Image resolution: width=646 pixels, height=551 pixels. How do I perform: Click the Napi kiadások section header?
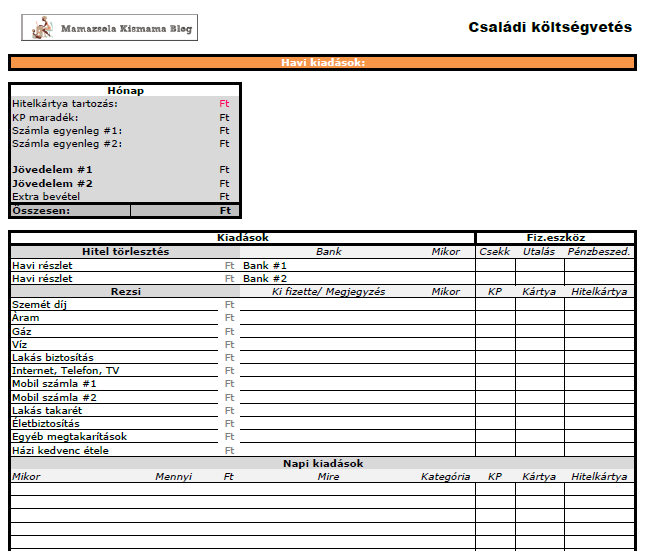tap(322, 463)
